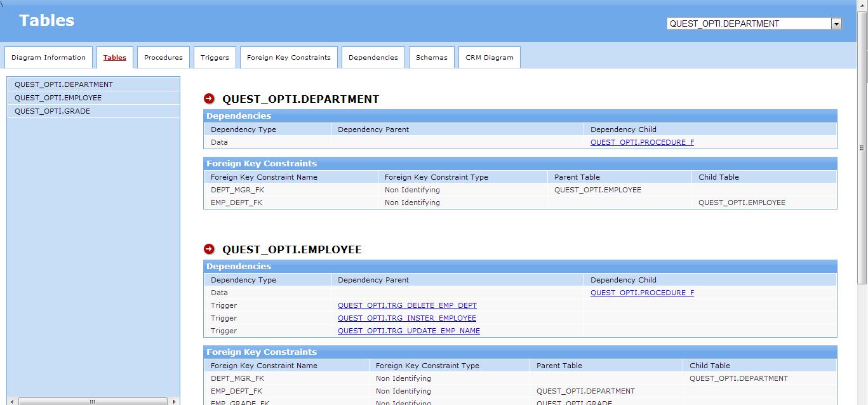Select QUEST_OPTI.GRADE in the left list
The width and height of the screenshot is (868, 405).
click(x=52, y=111)
